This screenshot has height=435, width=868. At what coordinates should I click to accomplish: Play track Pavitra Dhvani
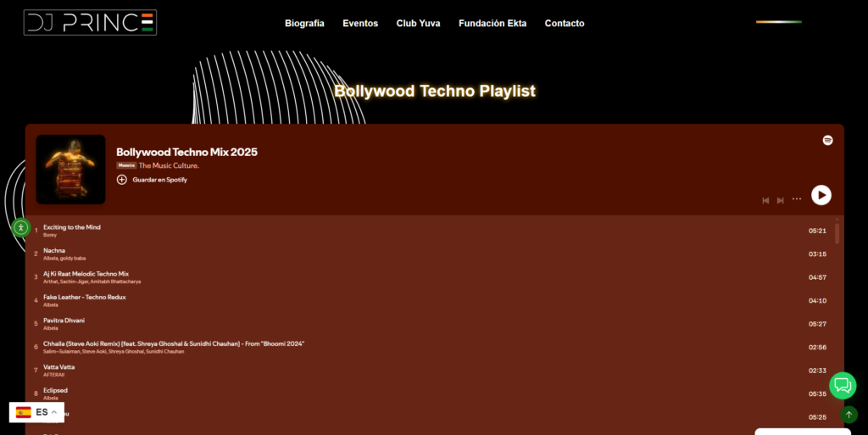click(435, 324)
